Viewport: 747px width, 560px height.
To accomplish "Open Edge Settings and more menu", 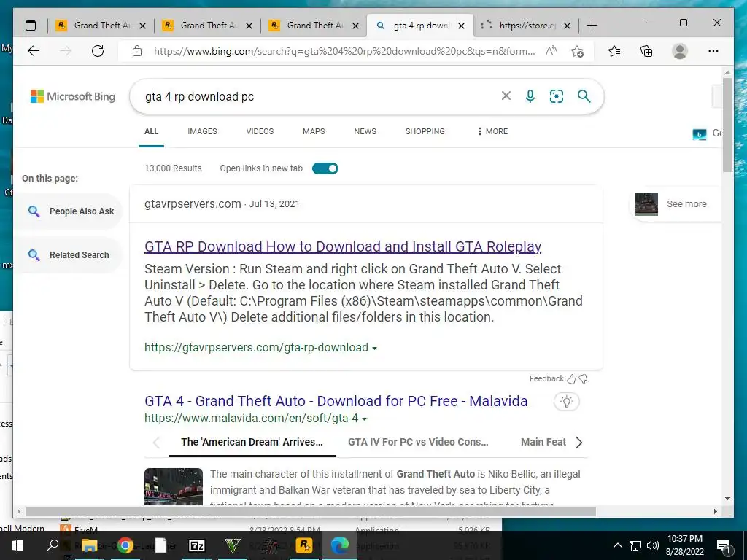I will click(x=713, y=51).
